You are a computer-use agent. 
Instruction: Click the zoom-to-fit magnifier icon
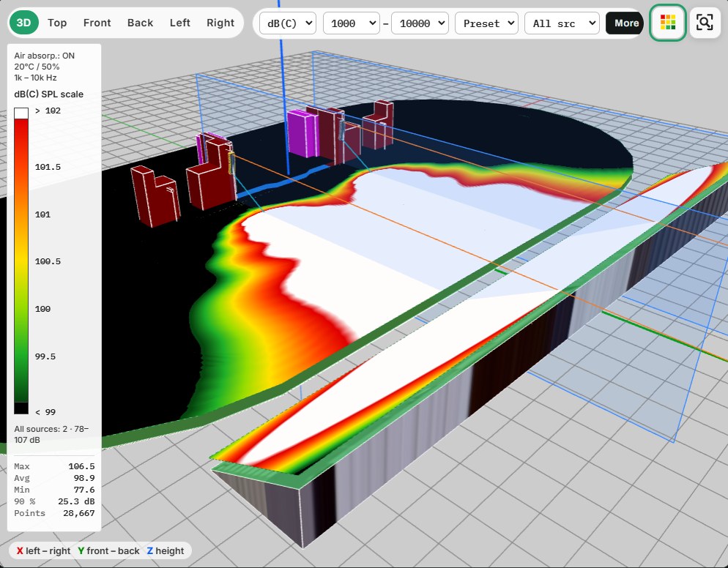click(x=705, y=22)
